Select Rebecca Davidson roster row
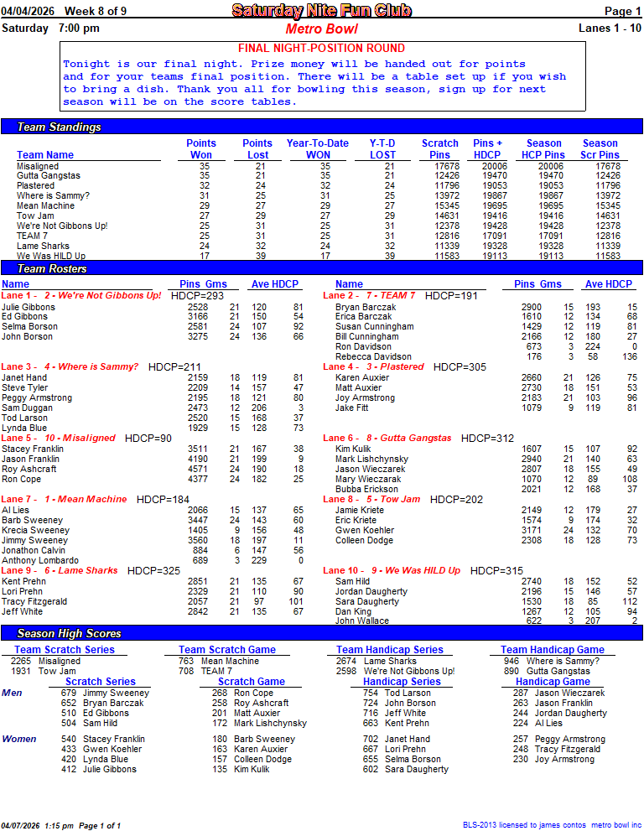Viewport: 644px width, 831px height. (486, 356)
